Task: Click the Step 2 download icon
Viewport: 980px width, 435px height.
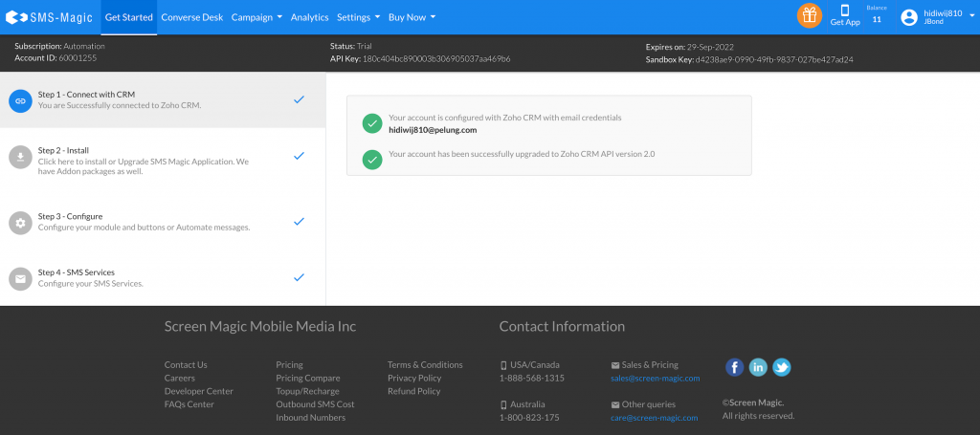Action: click(x=21, y=157)
